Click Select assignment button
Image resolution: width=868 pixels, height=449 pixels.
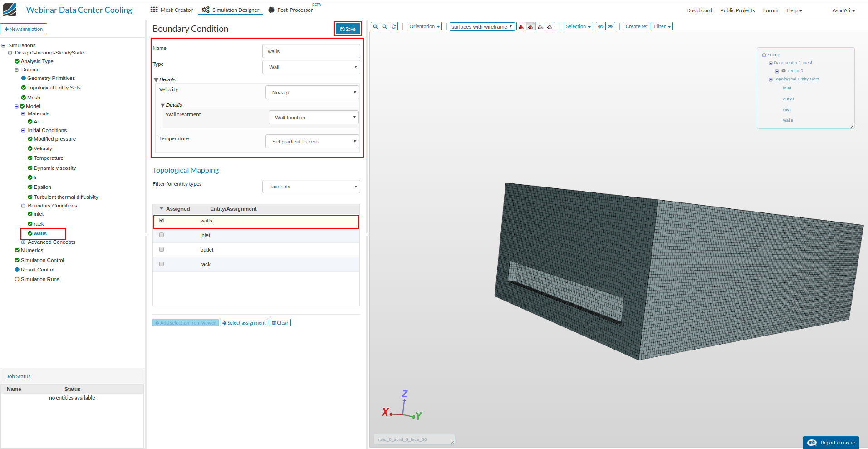244,323
